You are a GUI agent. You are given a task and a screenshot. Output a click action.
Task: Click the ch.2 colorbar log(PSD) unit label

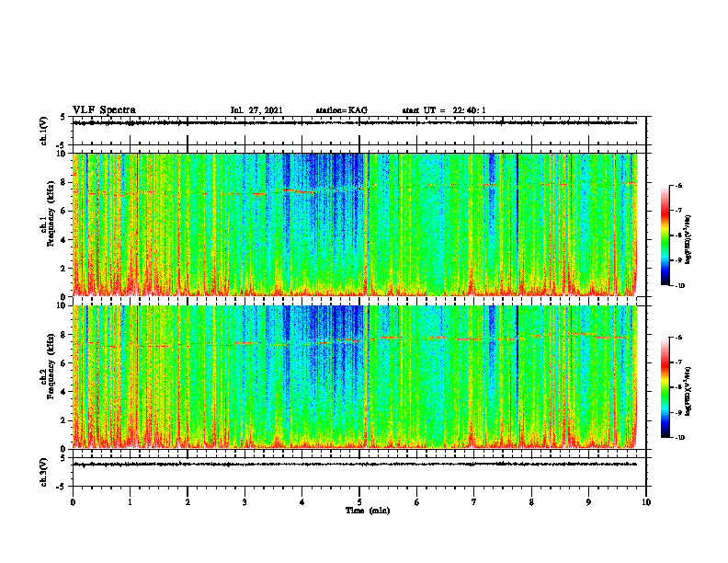[688, 391]
